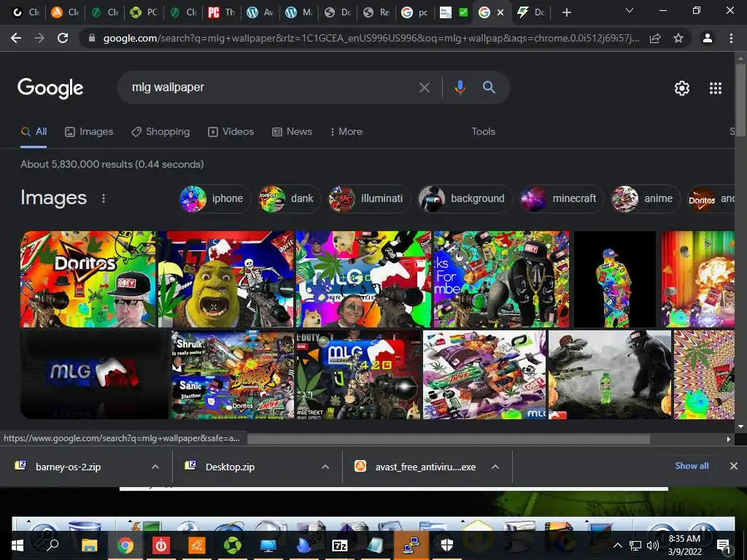Image resolution: width=747 pixels, height=560 pixels.
Task: Click the page vertical scrollbar
Action: pyautogui.click(x=740, y=100)
